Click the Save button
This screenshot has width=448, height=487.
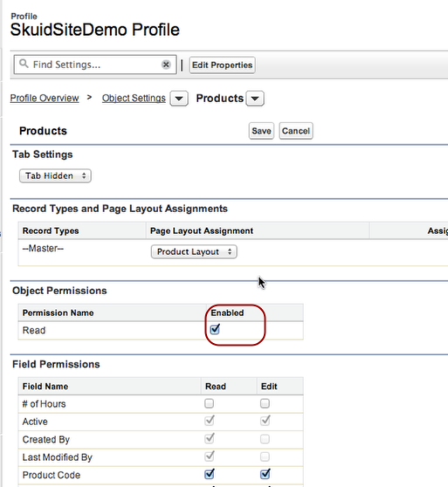261,131
